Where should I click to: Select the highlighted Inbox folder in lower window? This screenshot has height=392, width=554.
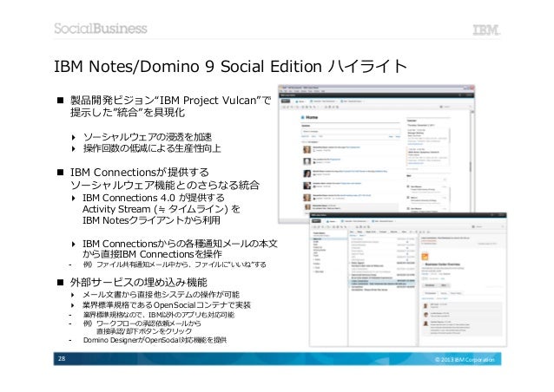pos(328,238)
